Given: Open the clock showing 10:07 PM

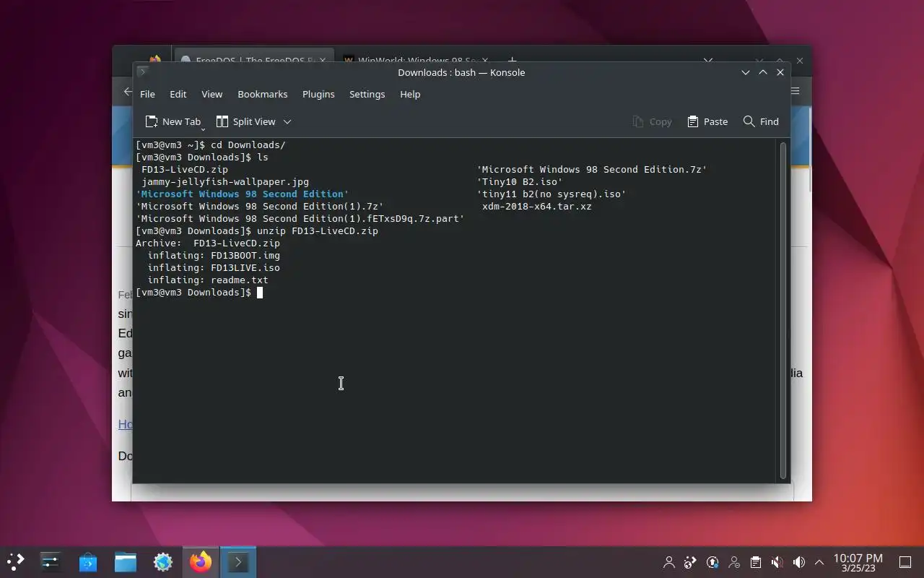Looking at the screenshot, I should point(858,562).
